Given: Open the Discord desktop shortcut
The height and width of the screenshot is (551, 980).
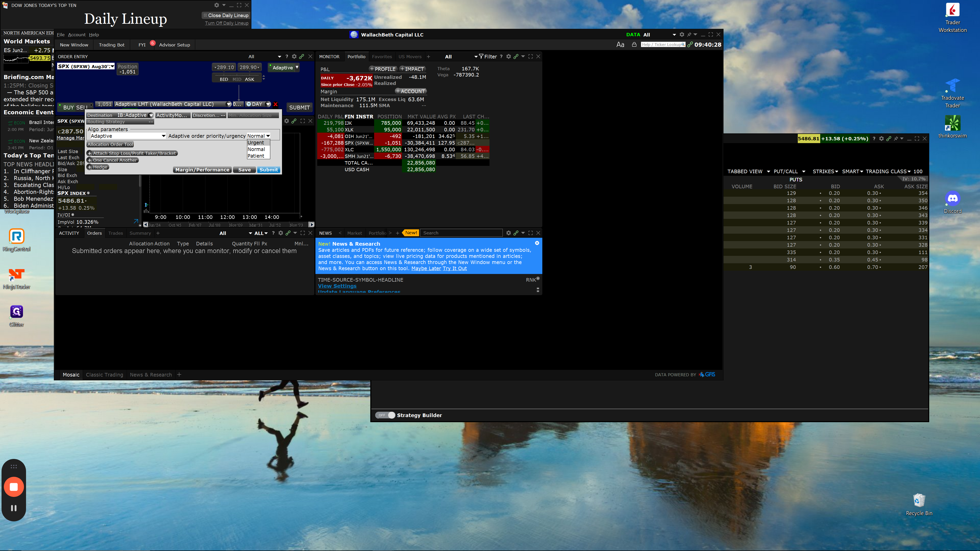Looking at the screenshot, I should (952, 203).
